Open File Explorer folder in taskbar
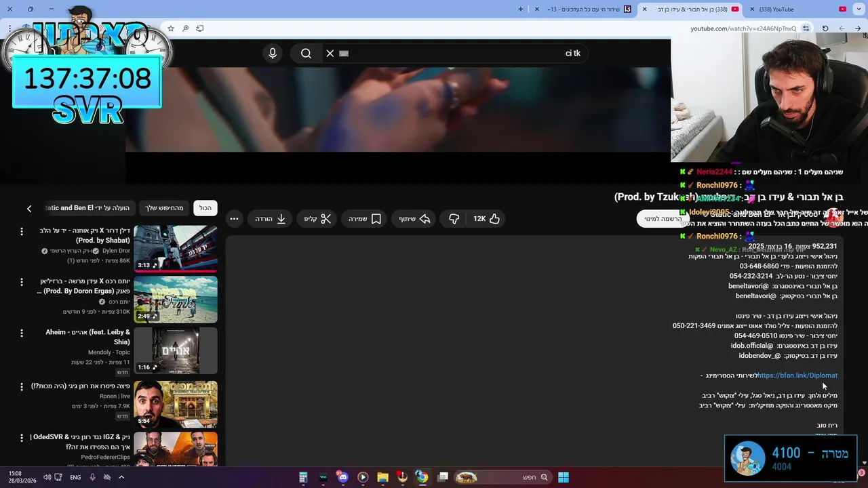This screenshot has width=868, height=488. 382,477
